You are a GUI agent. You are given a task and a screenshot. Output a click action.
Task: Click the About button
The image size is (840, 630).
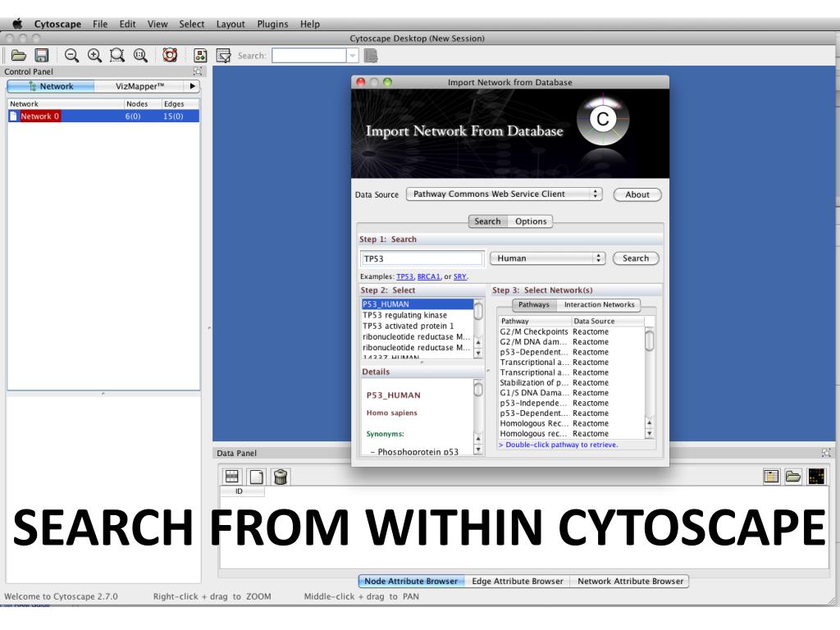[637, 194]
